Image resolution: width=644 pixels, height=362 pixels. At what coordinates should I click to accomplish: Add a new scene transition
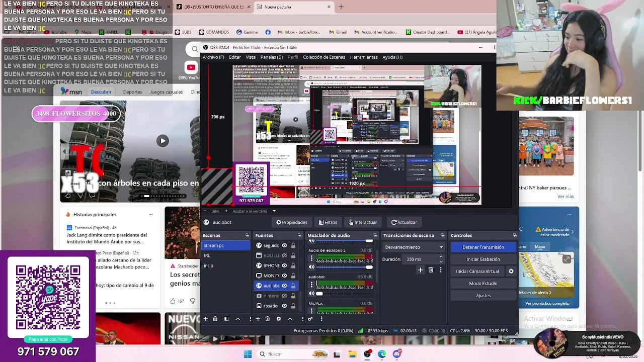tap(421, 270)
